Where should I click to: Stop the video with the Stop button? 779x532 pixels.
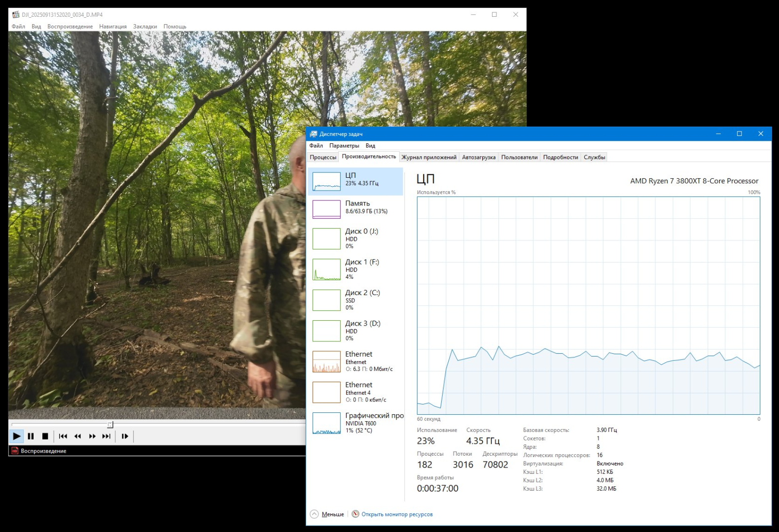click(x=45, y=436)
